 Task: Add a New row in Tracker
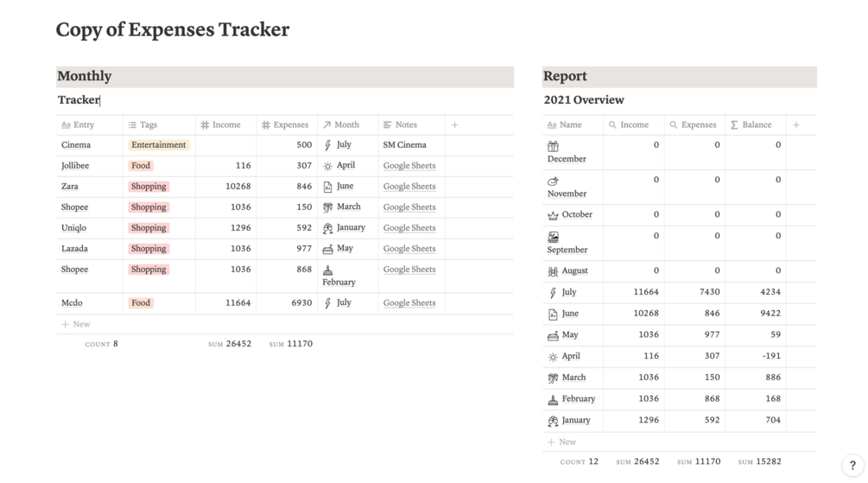284,325
